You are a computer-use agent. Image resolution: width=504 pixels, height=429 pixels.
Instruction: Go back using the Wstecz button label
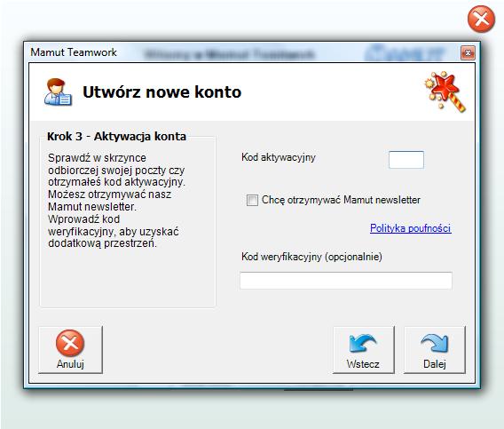pyautogui.click(x=363, y=364)
